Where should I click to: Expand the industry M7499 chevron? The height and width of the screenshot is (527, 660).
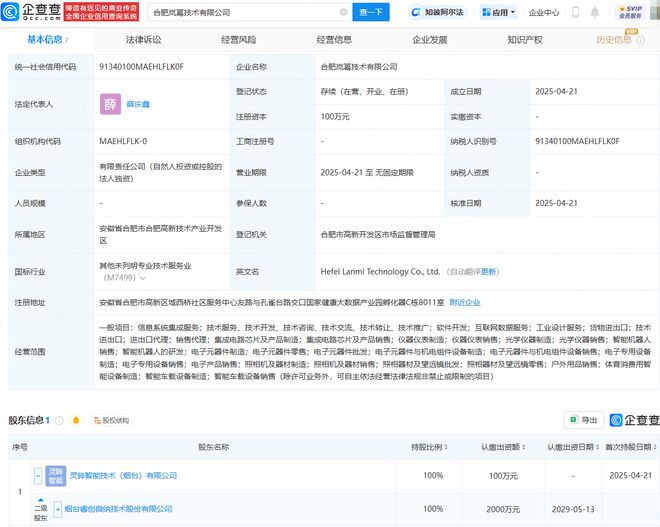pyautogui.click(x=143, y=278)
